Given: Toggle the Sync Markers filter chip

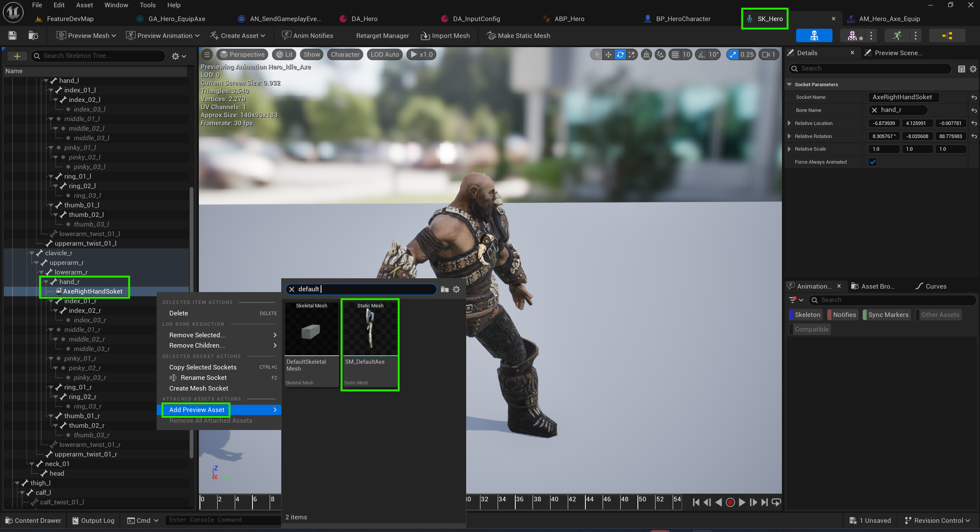Looking at the screenshot, I should point(887,315).
